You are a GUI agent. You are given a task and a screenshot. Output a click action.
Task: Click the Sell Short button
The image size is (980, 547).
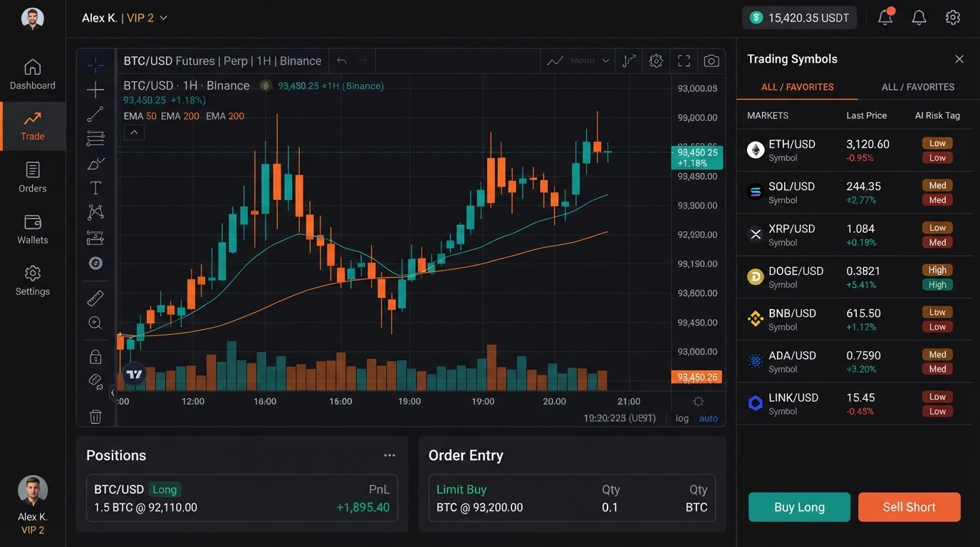pyautogui.click(x=909, y=507)
